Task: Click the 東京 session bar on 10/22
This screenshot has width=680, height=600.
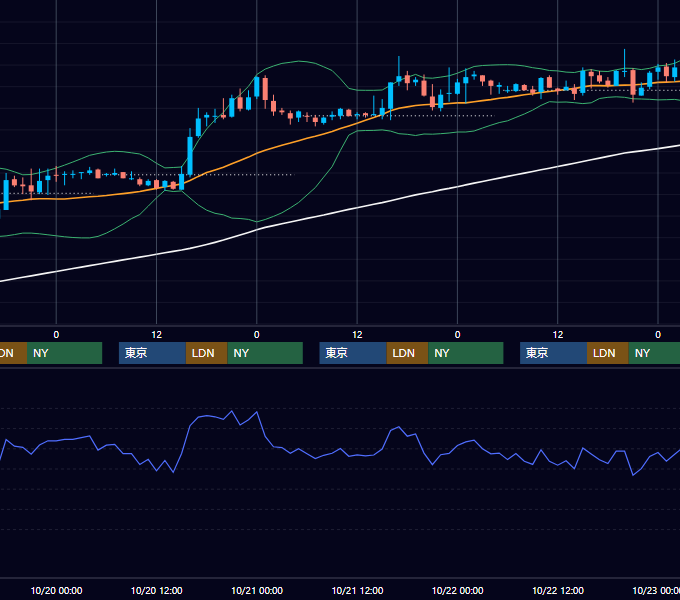Action: (x=553, y=353)
